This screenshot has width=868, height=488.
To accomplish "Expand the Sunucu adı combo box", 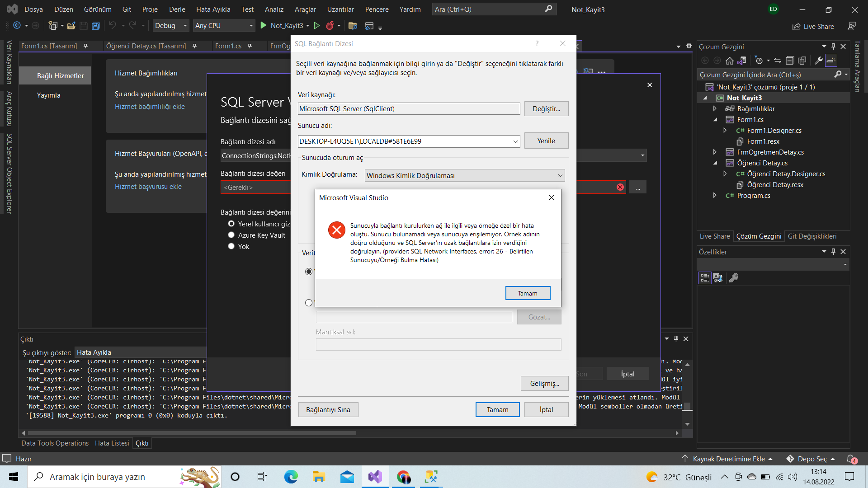I will (515, 141).
